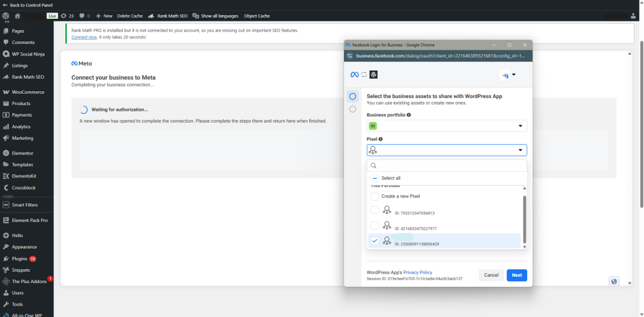Check pixel with ID 4216853475227971

pos(375,225)
